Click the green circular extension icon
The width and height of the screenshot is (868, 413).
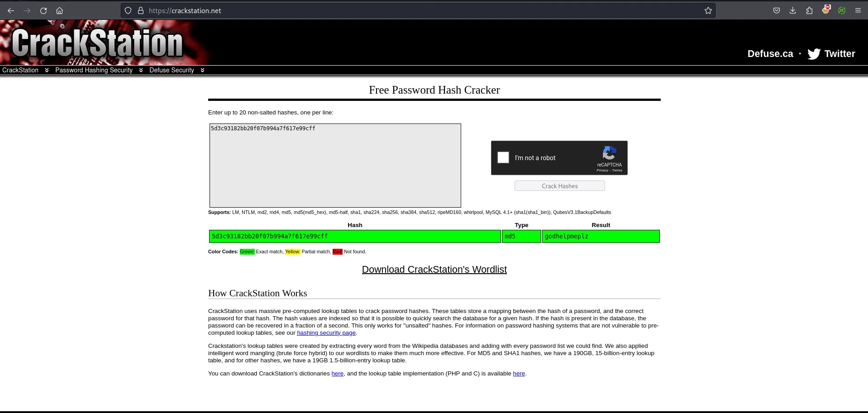(x=842, y=10)
